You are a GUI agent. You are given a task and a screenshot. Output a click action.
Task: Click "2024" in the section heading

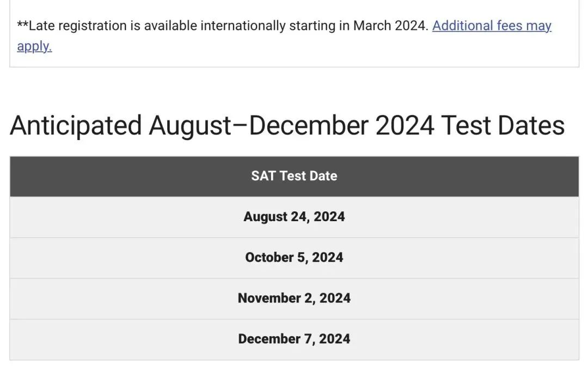(405, 126)
